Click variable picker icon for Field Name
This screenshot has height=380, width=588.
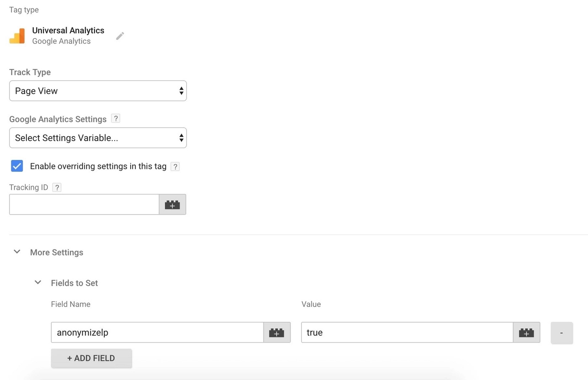[x=277, y=333]
